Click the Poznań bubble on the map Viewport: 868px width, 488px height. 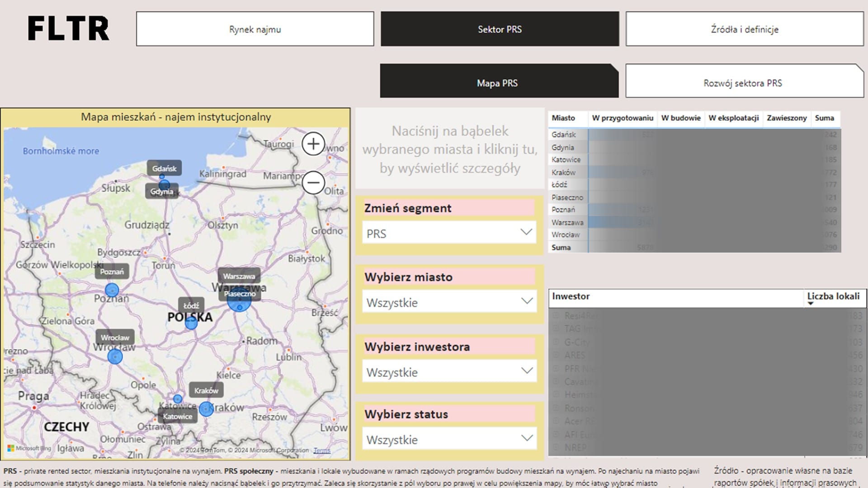pyautogui.click(x=112, y=290)
